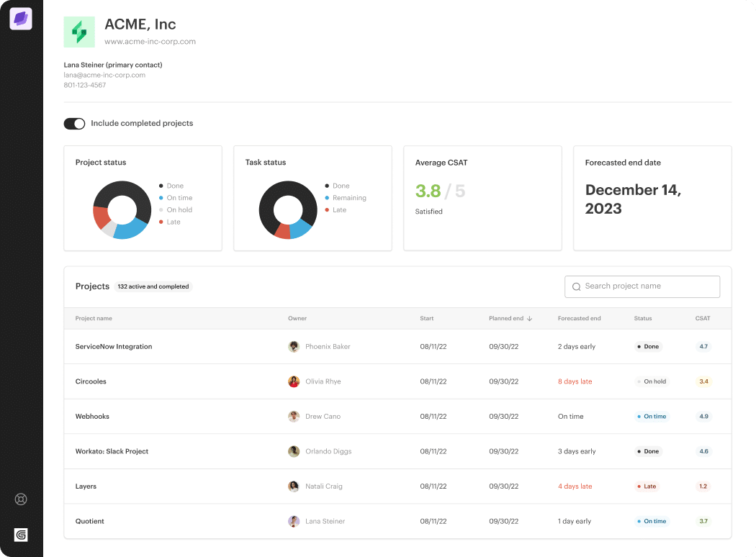The height and width of the screenshot is (557, 756).
Task: Disable the Include completed projects toggle
Action: point(74,123)
